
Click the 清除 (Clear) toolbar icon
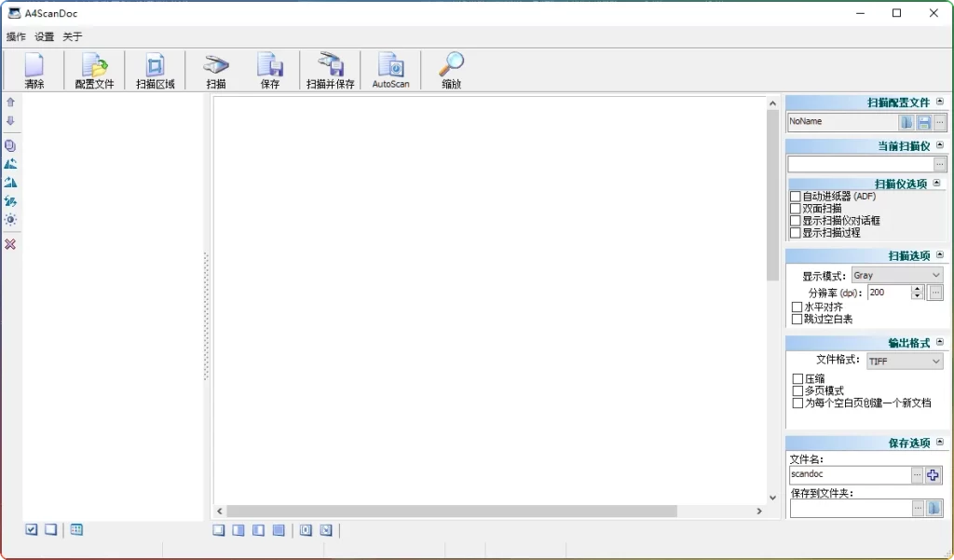click(x=34, y=71)
